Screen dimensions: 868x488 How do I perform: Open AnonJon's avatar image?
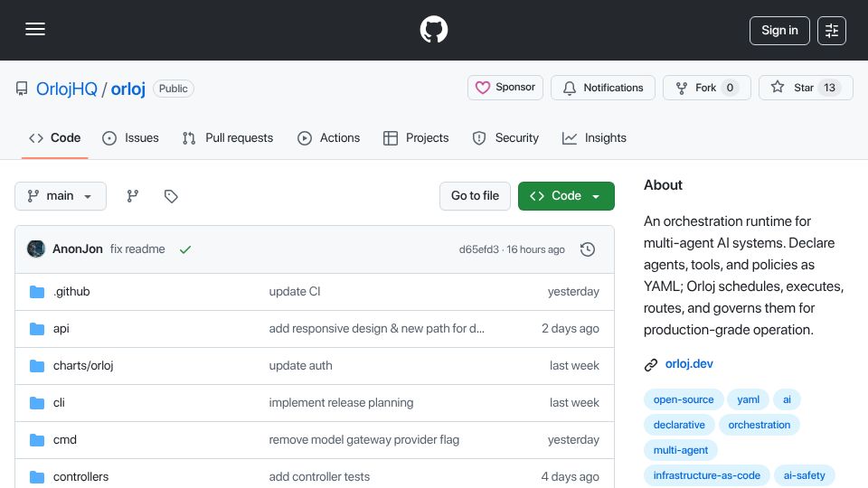36,249
